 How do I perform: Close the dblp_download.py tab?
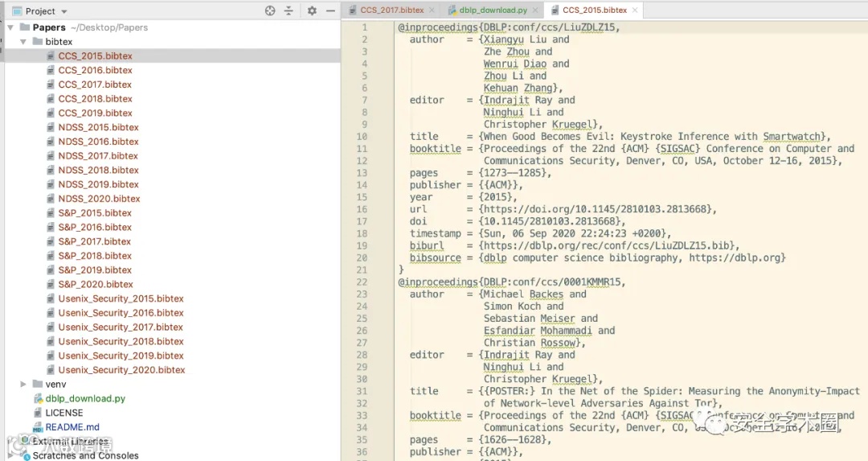pos(535,10)
